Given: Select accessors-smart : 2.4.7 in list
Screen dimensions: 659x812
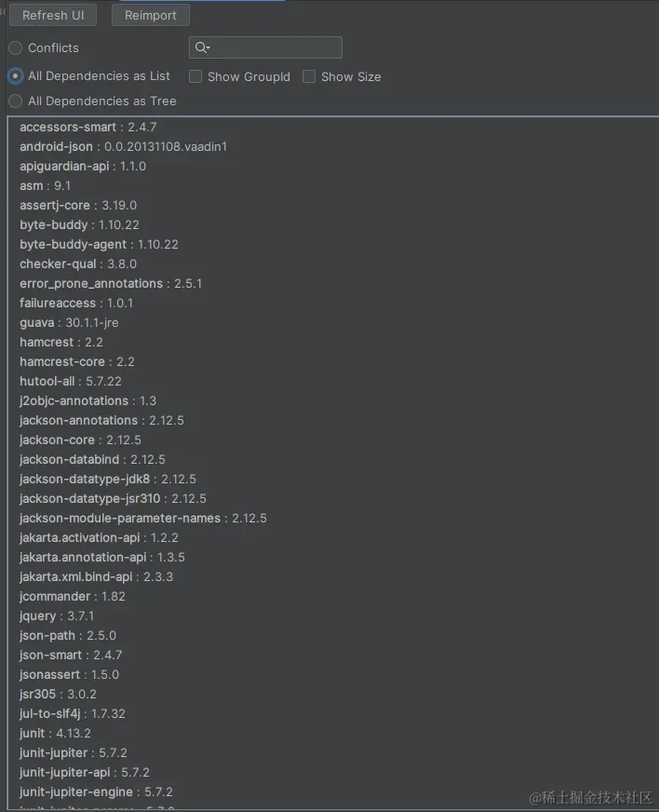Looking at the screenshot, I should pyautogui.click(x=88, y=127).
